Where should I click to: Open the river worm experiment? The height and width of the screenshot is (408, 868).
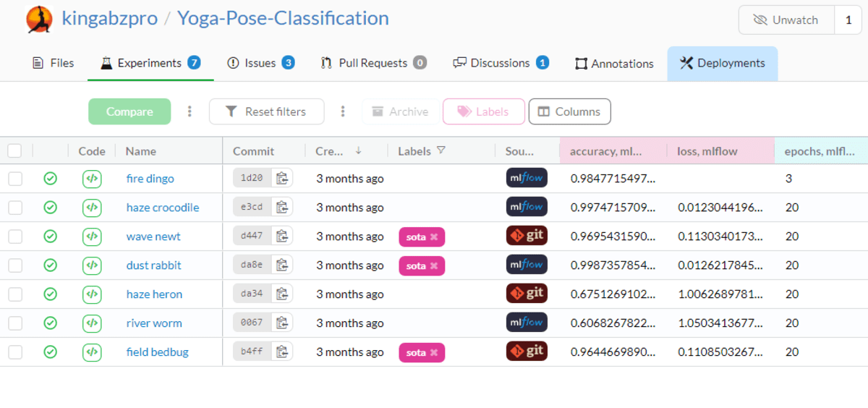154,323
